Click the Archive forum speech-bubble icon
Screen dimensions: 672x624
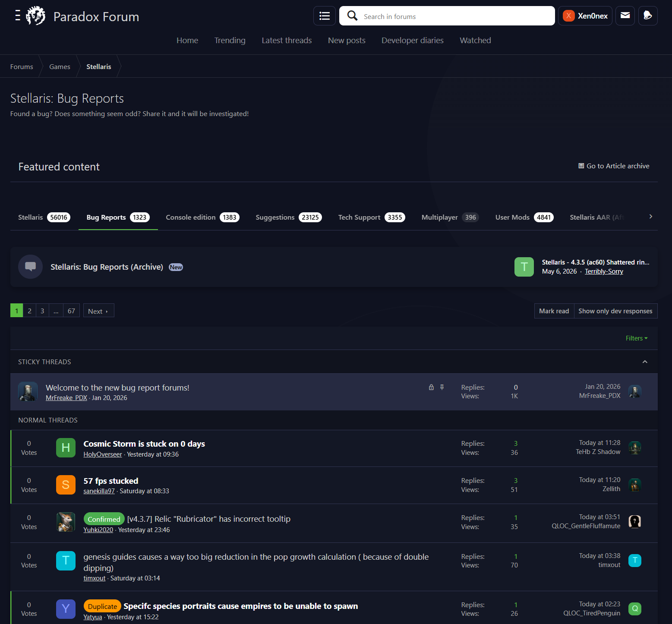tap(30, 267)
